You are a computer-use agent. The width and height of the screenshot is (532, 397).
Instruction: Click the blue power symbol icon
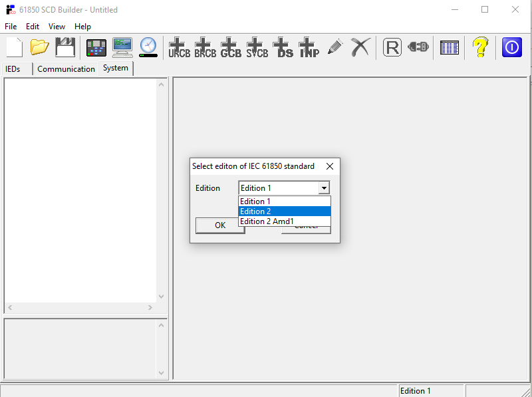point(511,47)
